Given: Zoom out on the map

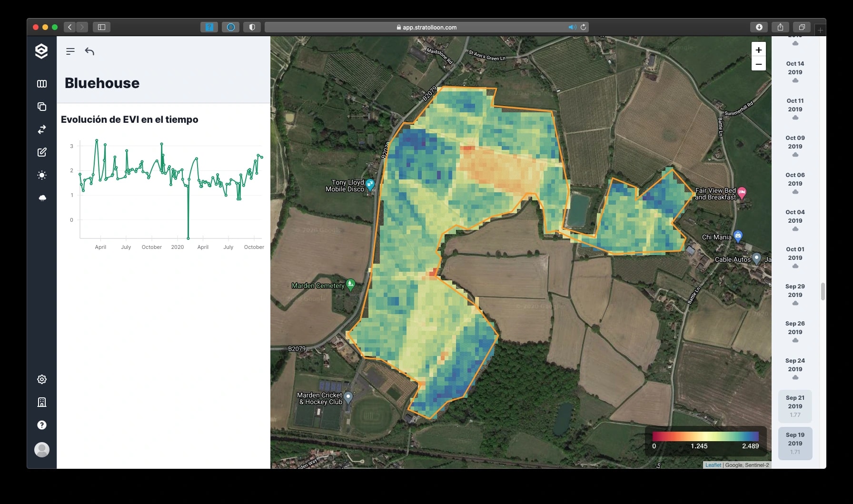Looking at the screenshot, I should coord(759,64).
